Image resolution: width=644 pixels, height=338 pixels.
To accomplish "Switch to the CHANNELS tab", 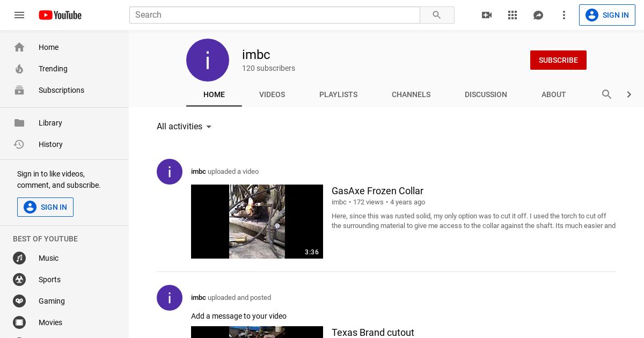I will click(411, 94).
